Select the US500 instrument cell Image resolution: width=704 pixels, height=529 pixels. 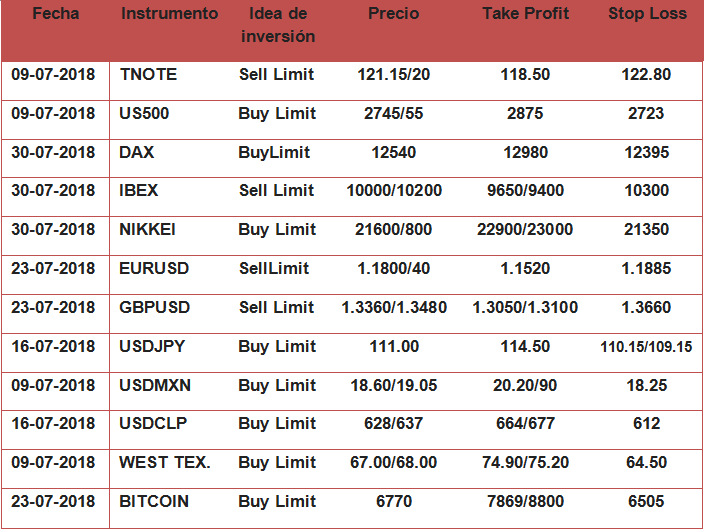tap(145, 114)
